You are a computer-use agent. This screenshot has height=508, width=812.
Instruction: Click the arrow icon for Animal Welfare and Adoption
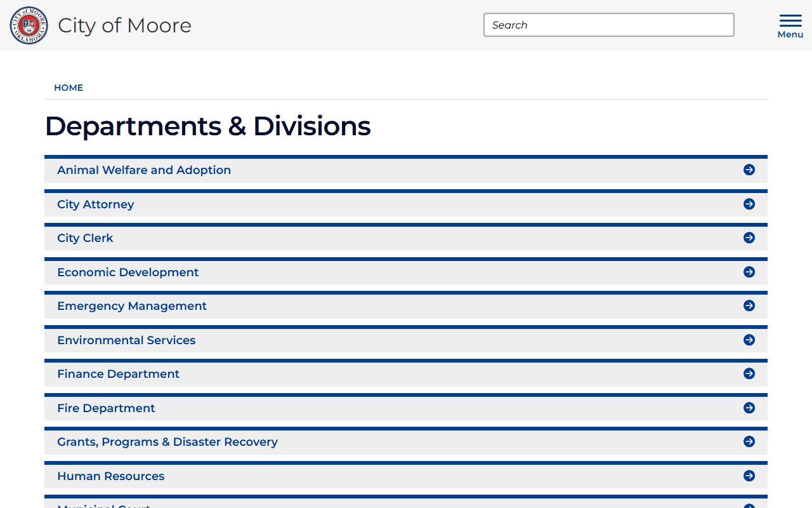click(x=749, y=170)
